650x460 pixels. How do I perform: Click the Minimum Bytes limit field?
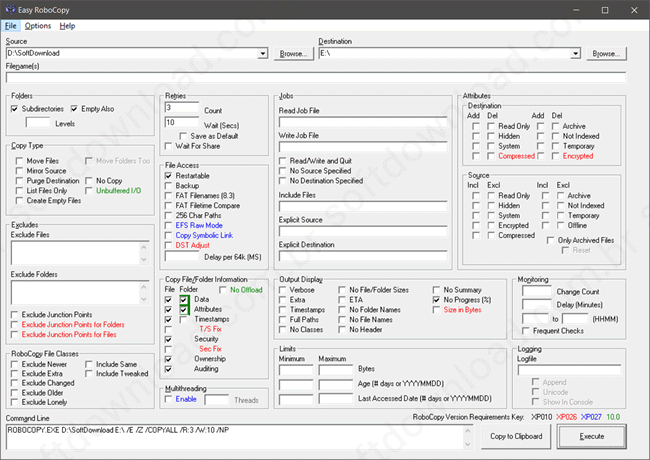pyautogui.click(x=296, y=370)
